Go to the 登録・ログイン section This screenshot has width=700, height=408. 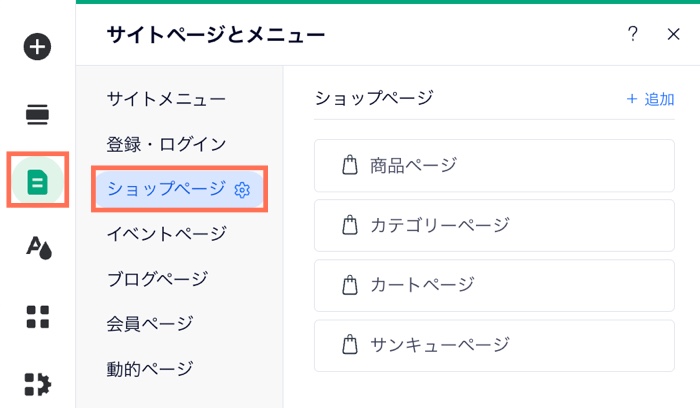(166, 144)
